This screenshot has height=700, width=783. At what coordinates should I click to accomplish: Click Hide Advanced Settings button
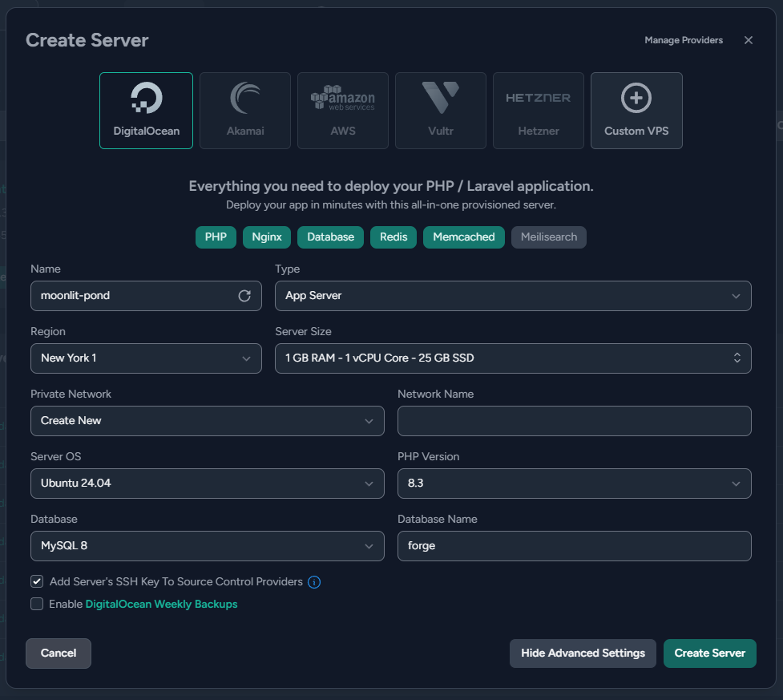tap(583, 653)
